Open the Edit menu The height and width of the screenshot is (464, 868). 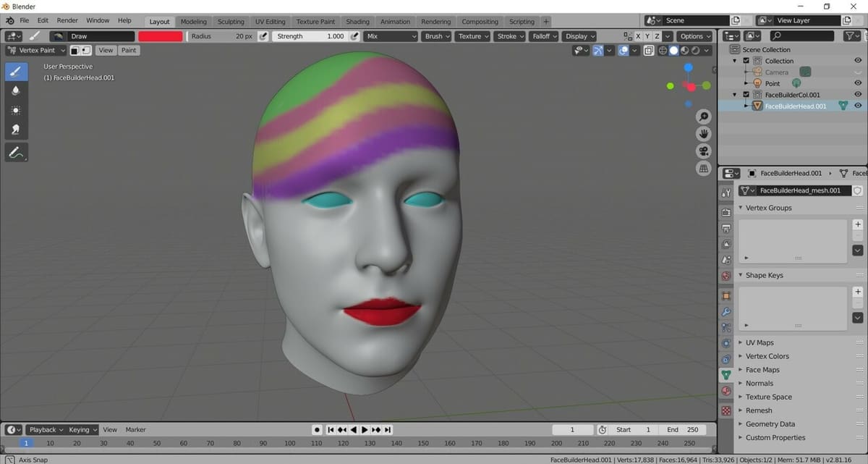click(x=43, y=20)
